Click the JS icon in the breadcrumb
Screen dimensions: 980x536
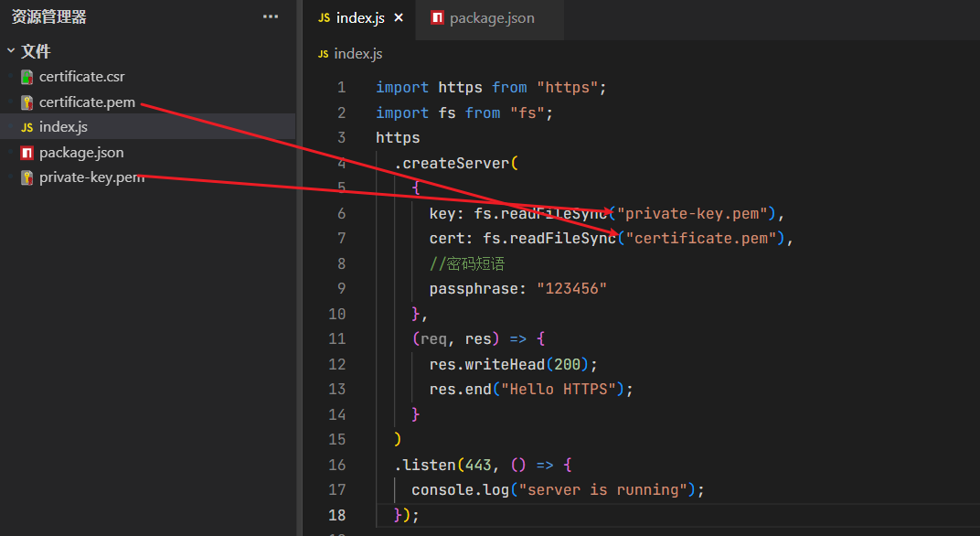tap(323, 54)
